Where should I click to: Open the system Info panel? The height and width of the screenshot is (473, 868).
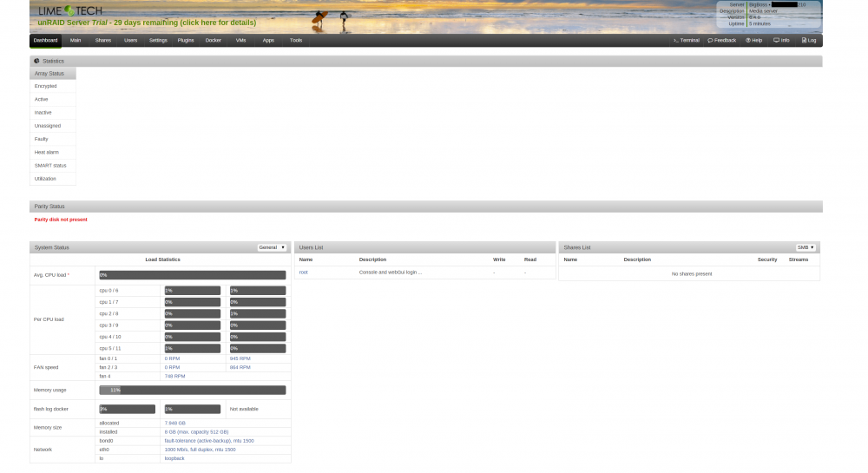(782, 41)
